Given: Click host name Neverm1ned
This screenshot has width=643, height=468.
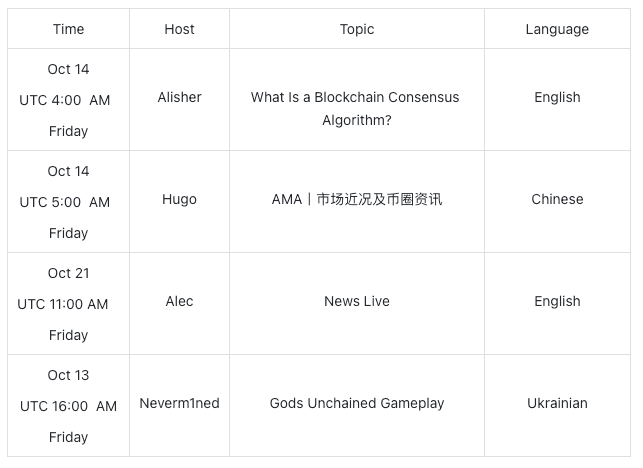Looking at the screenshot, I should pyautogui.click(x=179, y=403).
